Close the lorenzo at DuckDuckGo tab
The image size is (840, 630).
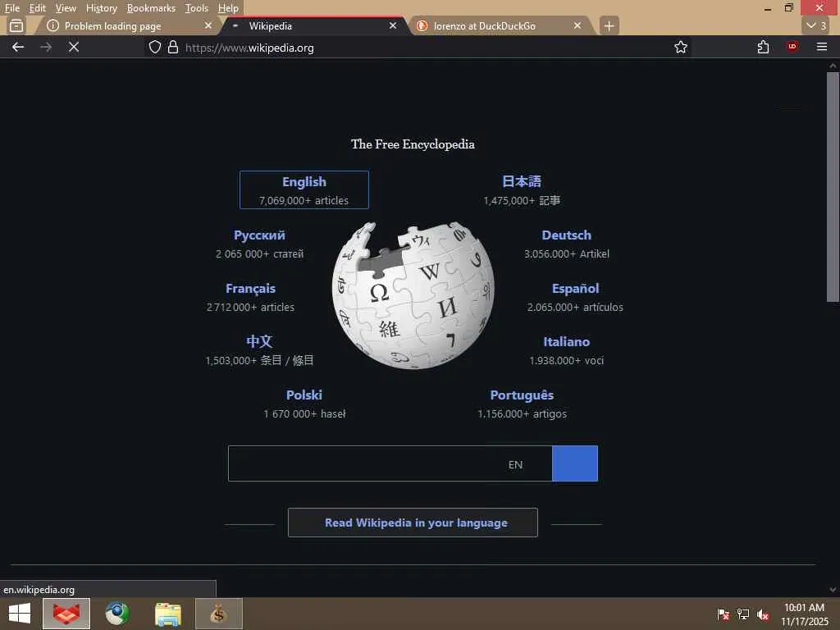577,25
